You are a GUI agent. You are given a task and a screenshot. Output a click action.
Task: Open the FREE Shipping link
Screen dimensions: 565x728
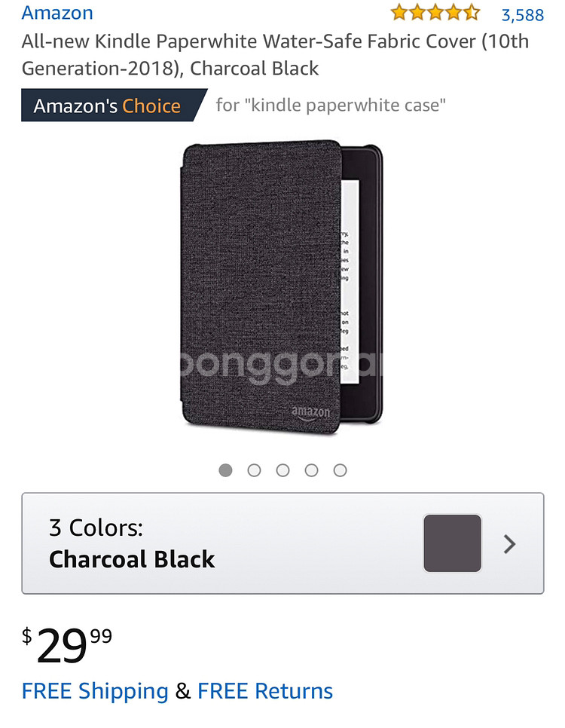(x=95, y=691)
